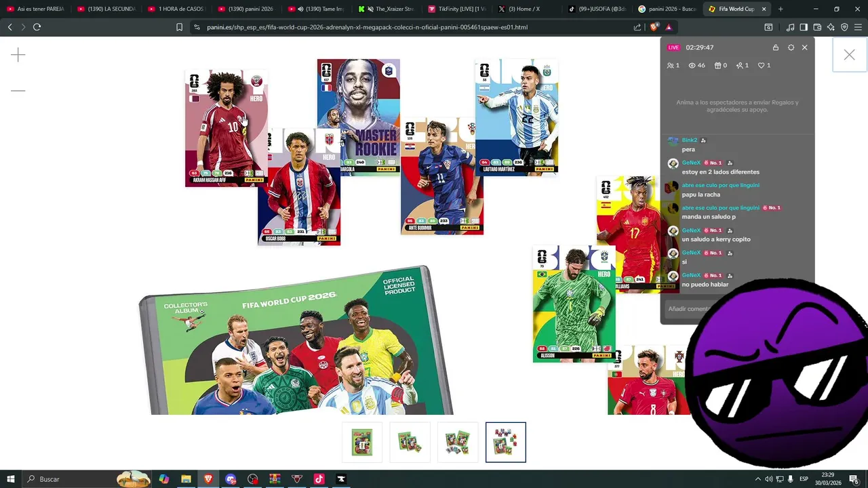
Task: Click the live viewers eye count 46
Action: pyautogui.click(x=696, y=66)
